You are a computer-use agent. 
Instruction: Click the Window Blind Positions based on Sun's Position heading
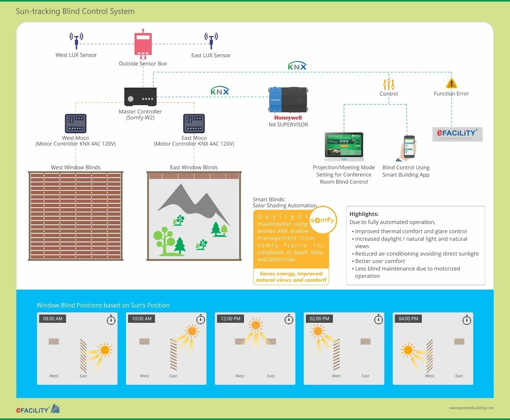[103, 305]
